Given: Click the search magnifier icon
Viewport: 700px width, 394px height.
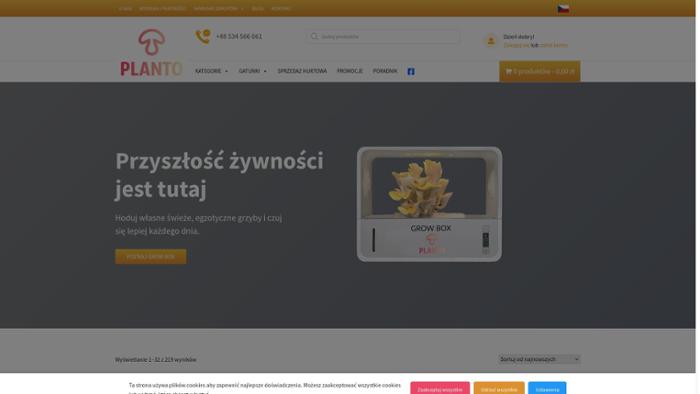Looking at the screenshot, I should tap(314, 37).
